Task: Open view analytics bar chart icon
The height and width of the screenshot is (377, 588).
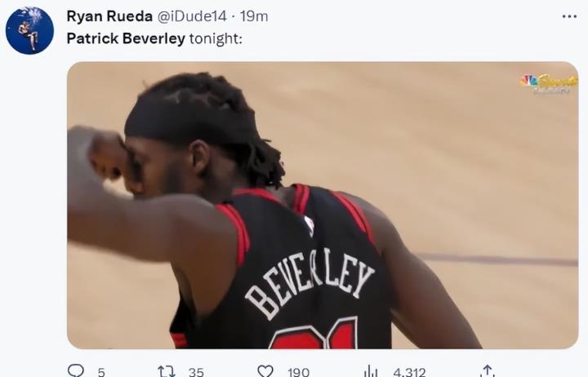Action: point(371,371)
